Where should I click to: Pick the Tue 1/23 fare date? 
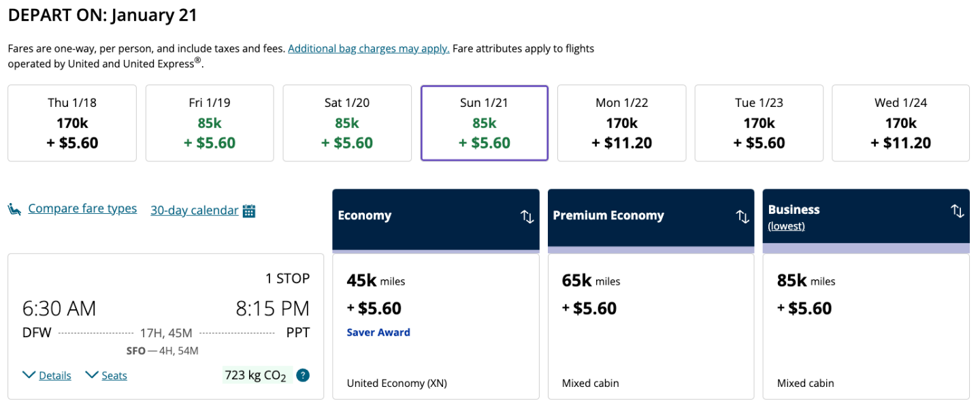pos(759,123)
